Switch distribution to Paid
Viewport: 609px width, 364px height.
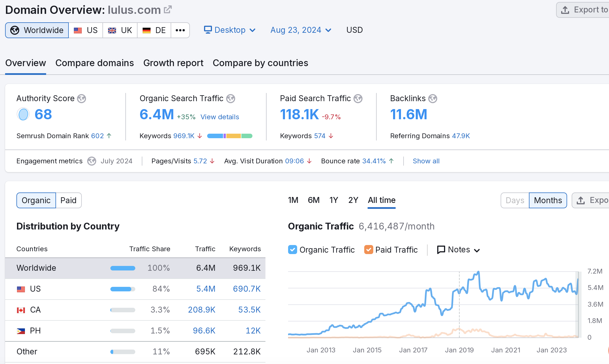point(68,200)
